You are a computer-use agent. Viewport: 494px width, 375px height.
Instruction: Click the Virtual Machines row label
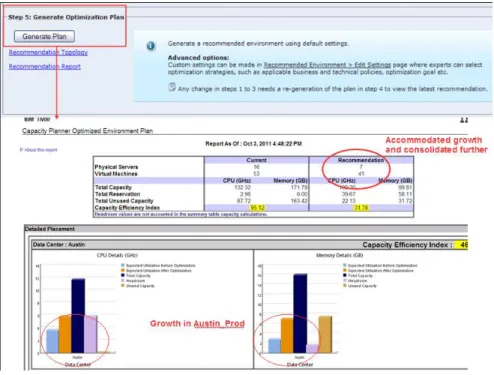116,174
